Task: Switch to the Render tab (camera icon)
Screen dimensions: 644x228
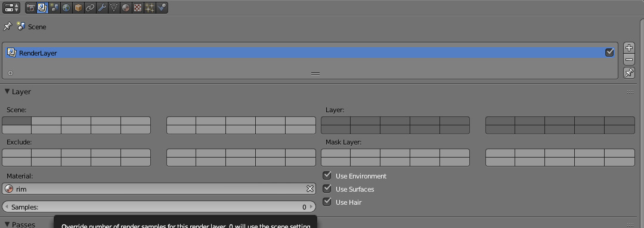Action: point(31,7)
